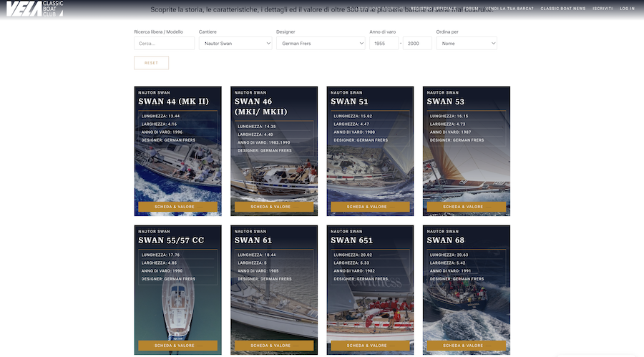Expand the Designer dropdown showing German Frers
The width and height of the screenshot is (644, 357).
321,44
